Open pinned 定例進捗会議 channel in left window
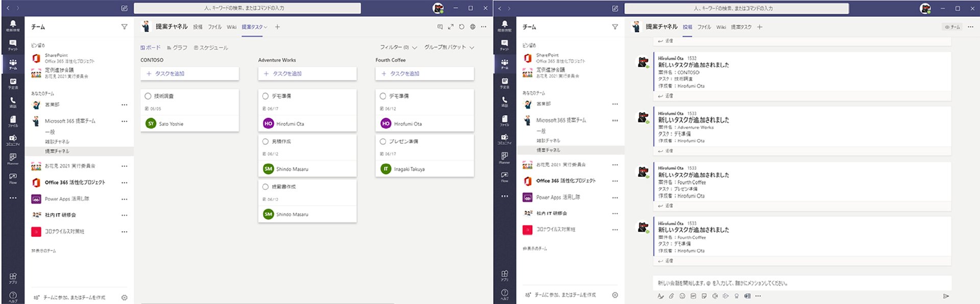 click(59, 72)
